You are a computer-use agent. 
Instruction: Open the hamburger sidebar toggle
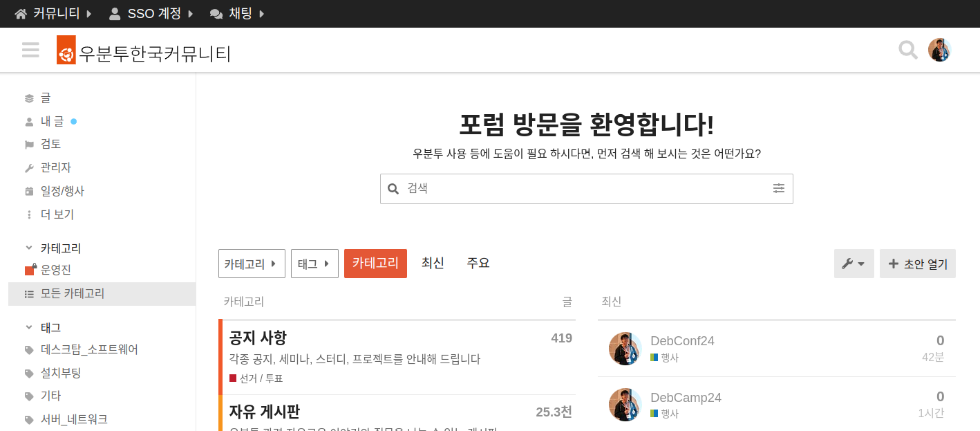tap(30, 50)
